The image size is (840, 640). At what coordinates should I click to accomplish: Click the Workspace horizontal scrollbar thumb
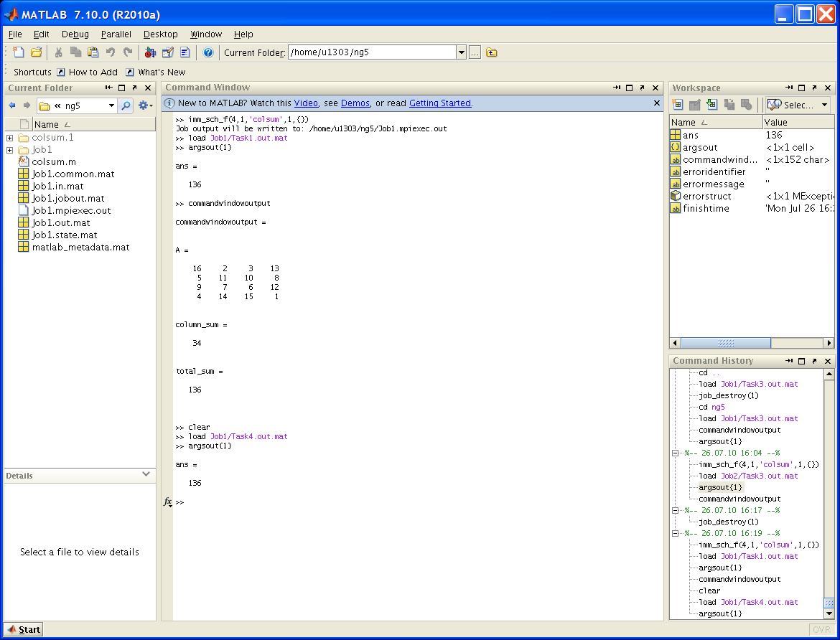click(x=726, y=343)
